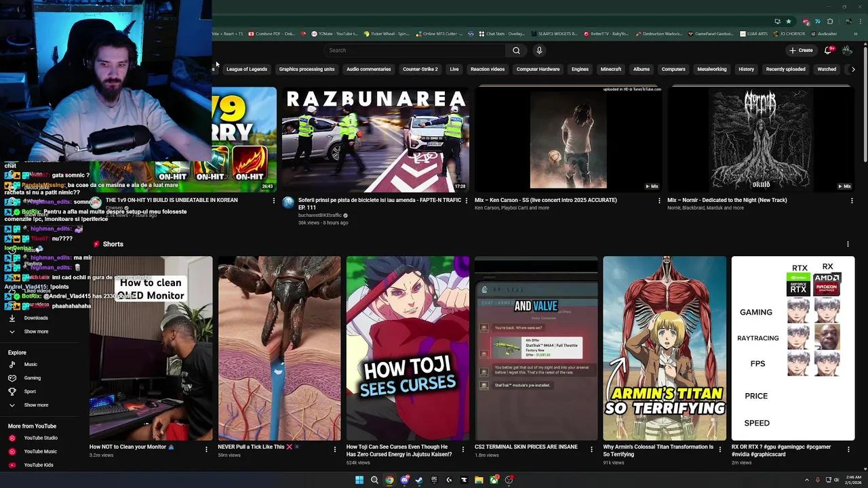Open notifications via the bell icon
Image resolution: width=868 pixels, height=488 pixels.
coord(828,50)
